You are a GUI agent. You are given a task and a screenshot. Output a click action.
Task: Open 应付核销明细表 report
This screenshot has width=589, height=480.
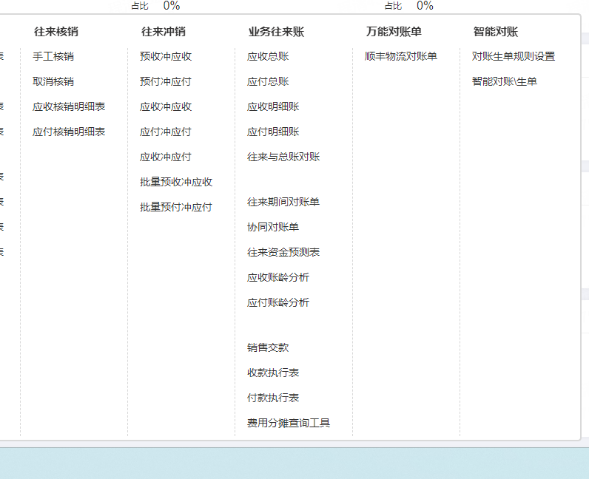[x=69, y=132]
